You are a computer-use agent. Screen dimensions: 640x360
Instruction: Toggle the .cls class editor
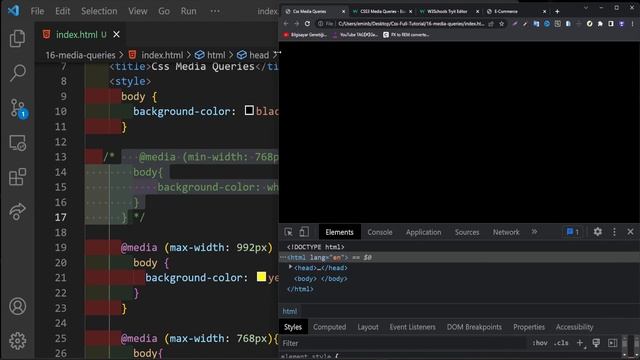(561, 343)
